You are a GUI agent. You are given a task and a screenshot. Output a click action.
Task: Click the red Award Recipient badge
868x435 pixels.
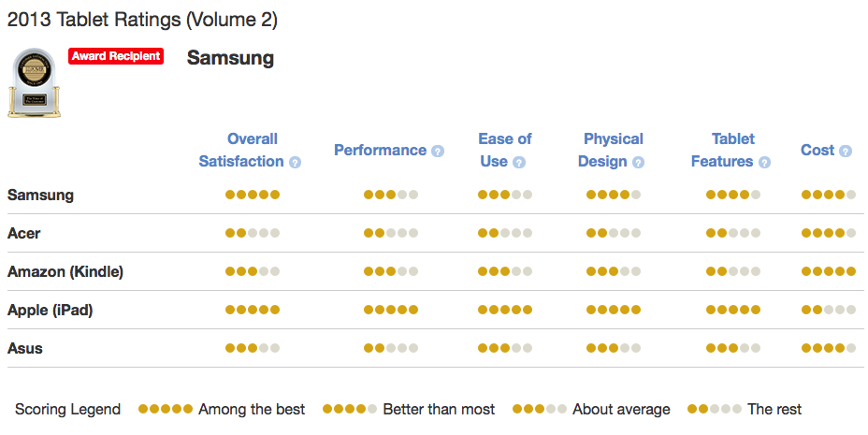point(116,56)
